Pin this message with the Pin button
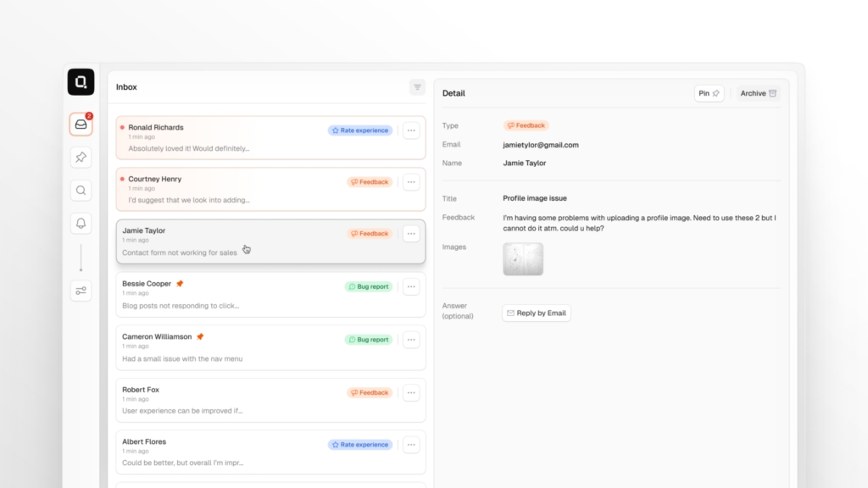 [x=709, y=93]
